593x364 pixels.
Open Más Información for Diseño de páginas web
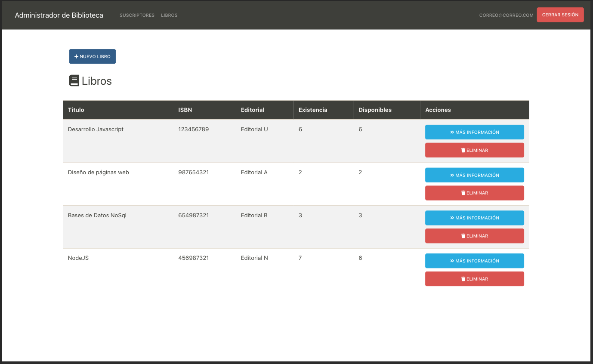[x=475, y=175]
